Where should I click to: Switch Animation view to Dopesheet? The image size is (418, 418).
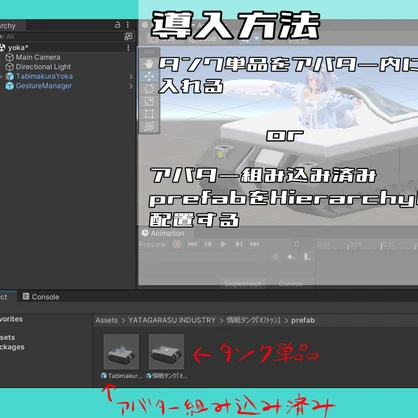coord(243,284)
